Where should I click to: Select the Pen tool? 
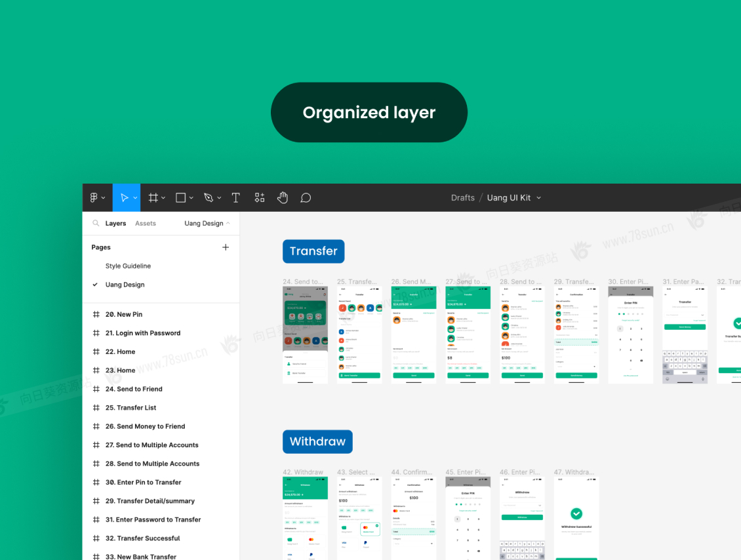click(209, 197)
